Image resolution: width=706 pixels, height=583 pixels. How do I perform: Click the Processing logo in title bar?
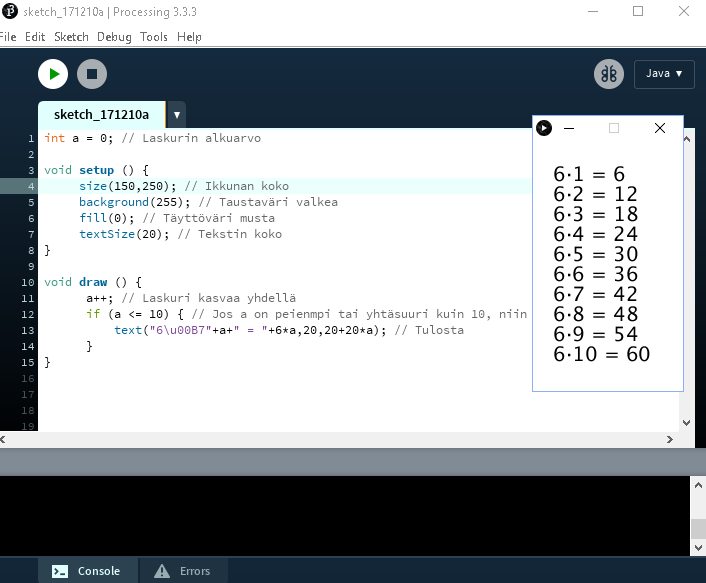9,11
